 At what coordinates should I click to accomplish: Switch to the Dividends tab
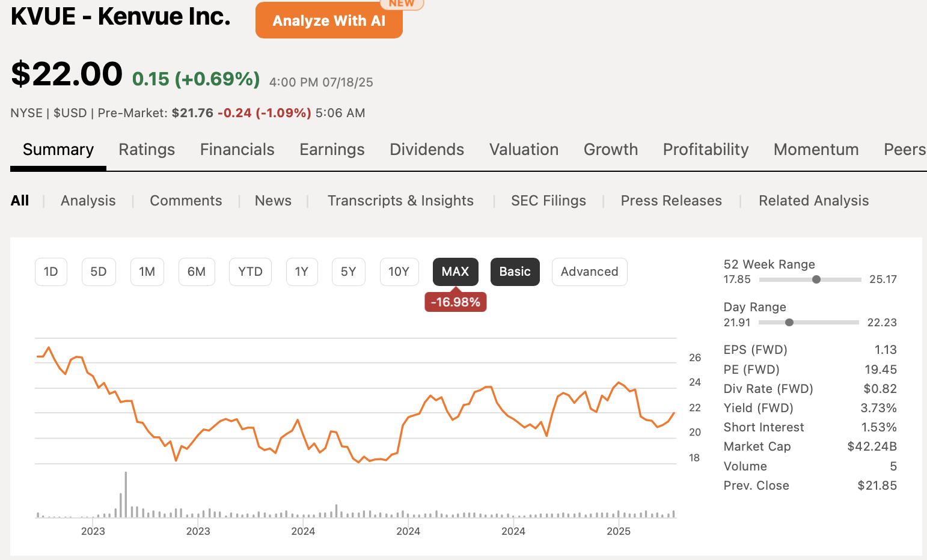[427, 150]
